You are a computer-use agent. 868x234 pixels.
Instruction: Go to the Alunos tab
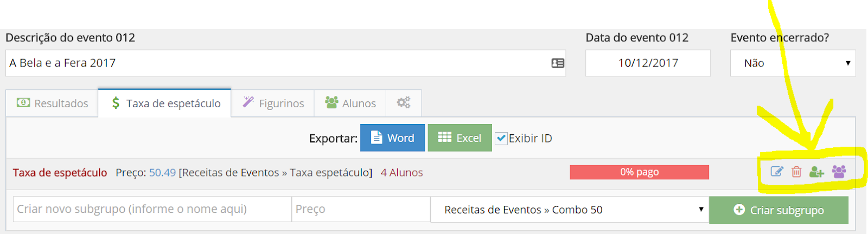[x=350, y=103]
